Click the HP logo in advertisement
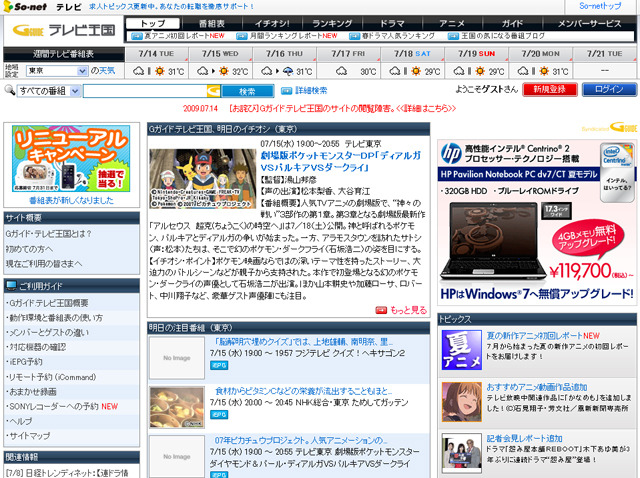 (x=451, y=154)
